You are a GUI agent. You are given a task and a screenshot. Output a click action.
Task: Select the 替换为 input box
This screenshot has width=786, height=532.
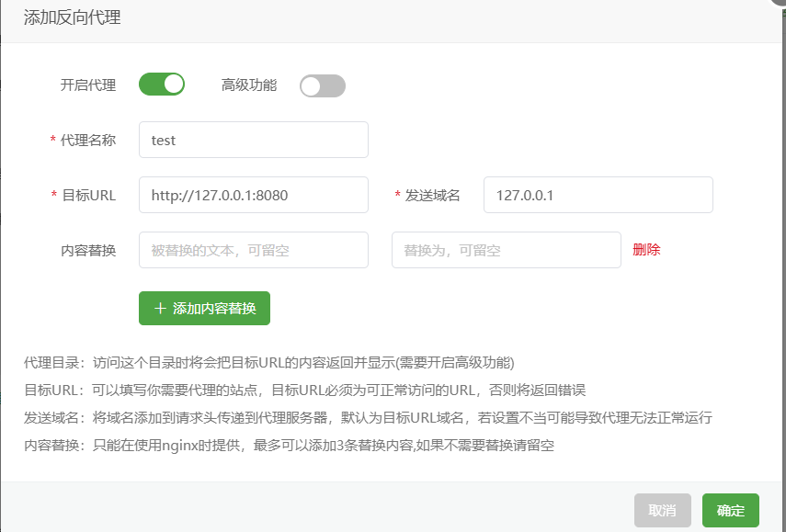506,250
